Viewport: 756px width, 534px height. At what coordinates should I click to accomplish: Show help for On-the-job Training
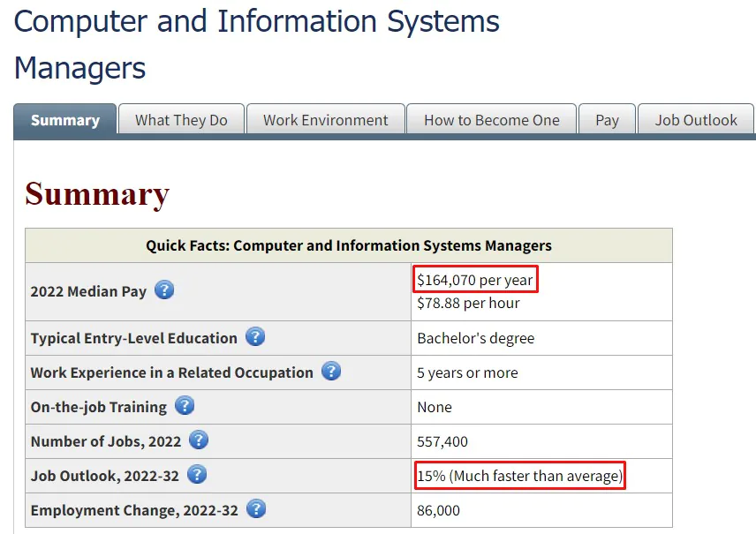185,406
